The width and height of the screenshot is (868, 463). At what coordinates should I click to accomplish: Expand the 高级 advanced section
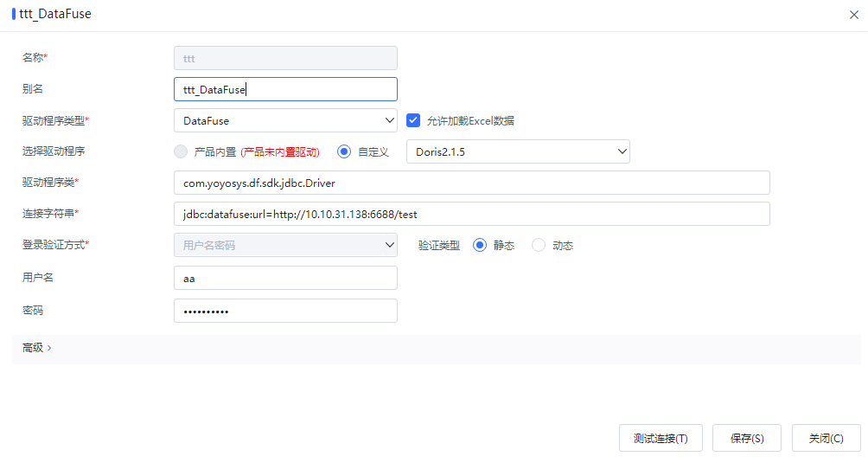[37, 348]
